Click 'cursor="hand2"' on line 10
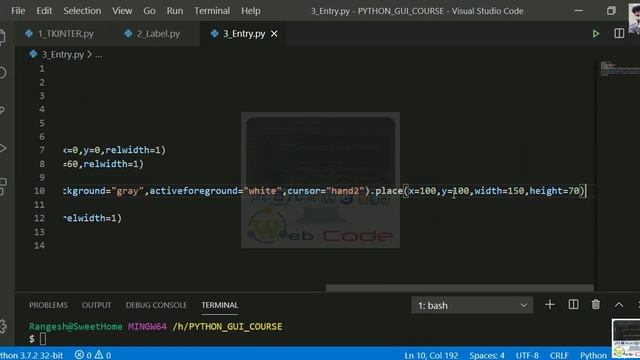640x360 pixels. pyautogui.click(x=326, y=191)
